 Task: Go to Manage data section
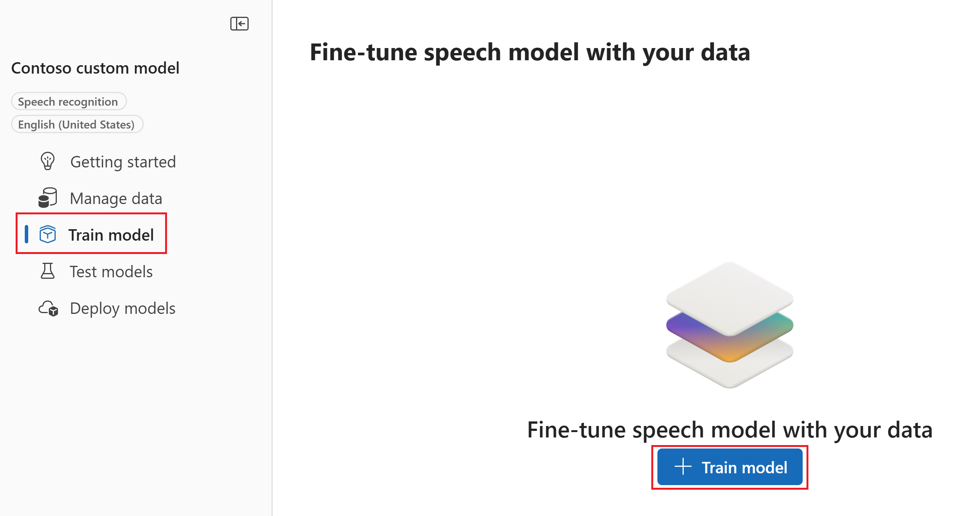pos(116,199)
